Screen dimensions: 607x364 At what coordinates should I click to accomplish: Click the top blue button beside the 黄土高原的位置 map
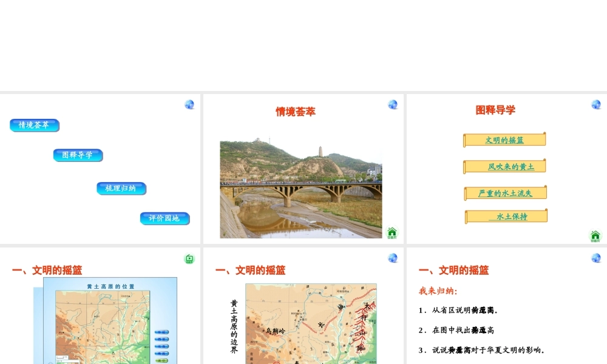coord(161,332)
